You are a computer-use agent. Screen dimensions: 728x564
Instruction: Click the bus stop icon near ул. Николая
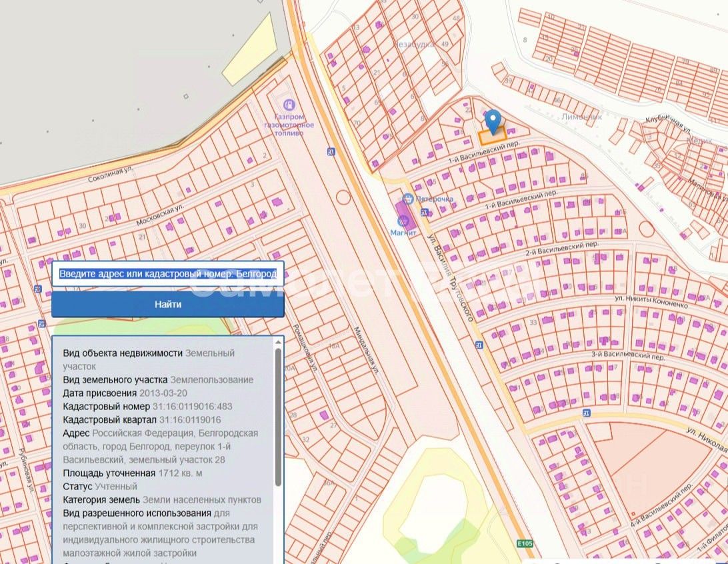pos(587,413)
